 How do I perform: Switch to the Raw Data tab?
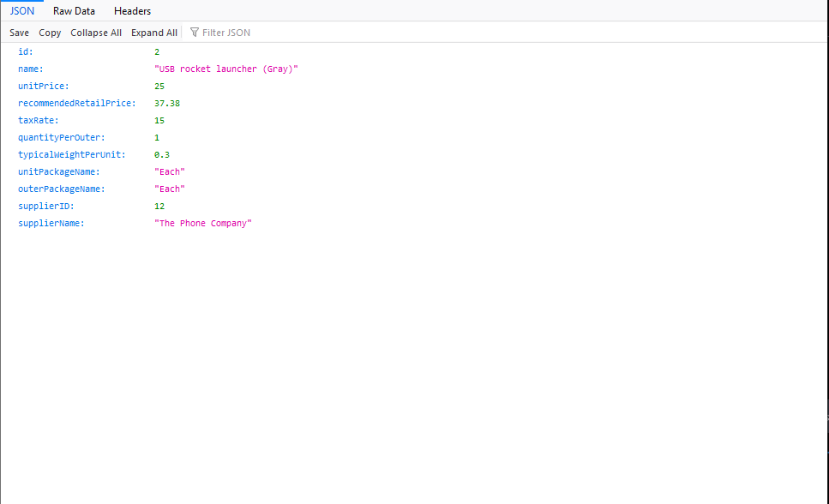(x=74, y=11)
